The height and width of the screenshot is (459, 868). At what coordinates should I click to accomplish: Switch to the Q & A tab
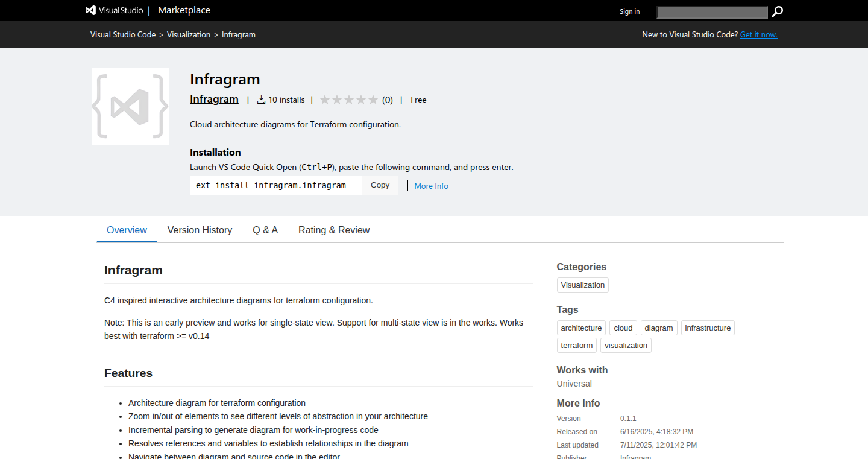265,230
